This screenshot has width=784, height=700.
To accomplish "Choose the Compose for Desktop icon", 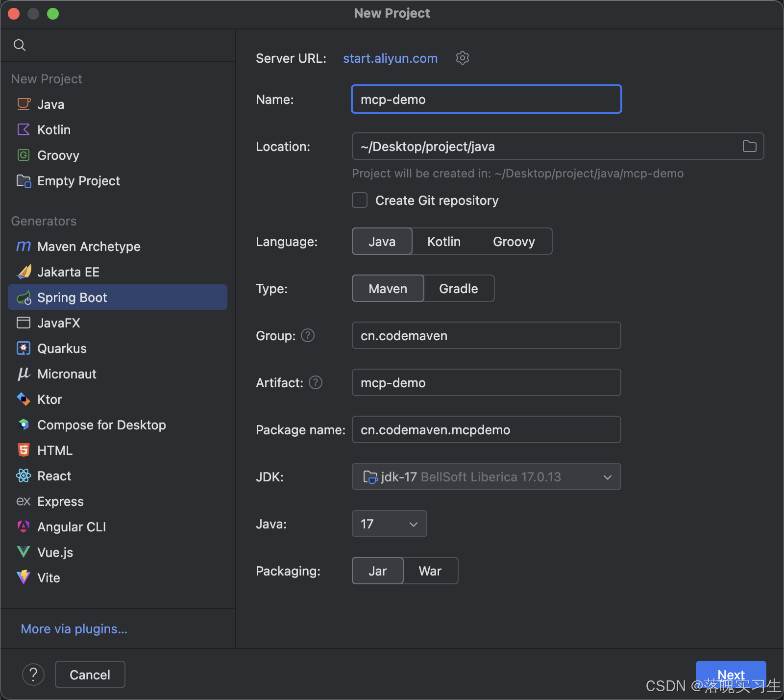I will (x=24, y=425).
